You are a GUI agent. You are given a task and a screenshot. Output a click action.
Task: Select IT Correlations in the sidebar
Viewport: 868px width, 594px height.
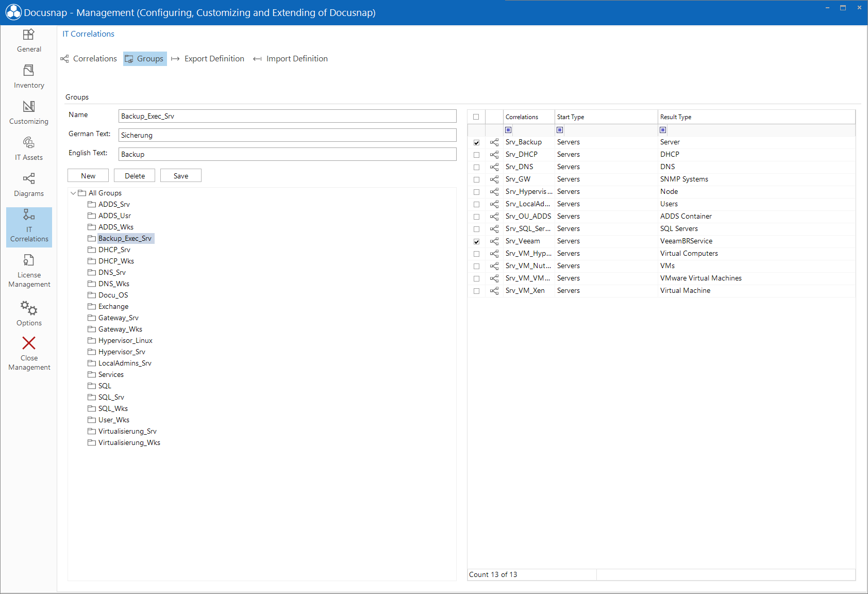tap(29, 227)
